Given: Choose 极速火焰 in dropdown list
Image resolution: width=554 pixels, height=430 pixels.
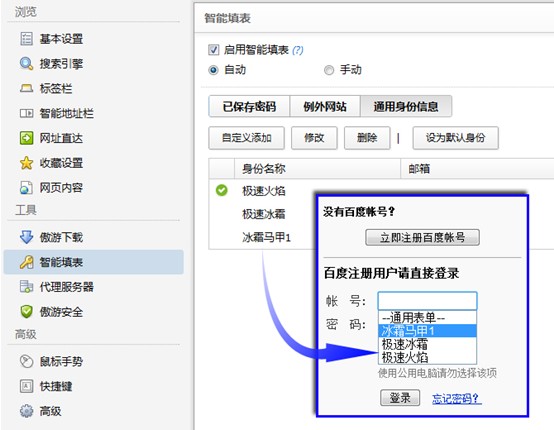Looking at the screenshot, I should (428, 357).
